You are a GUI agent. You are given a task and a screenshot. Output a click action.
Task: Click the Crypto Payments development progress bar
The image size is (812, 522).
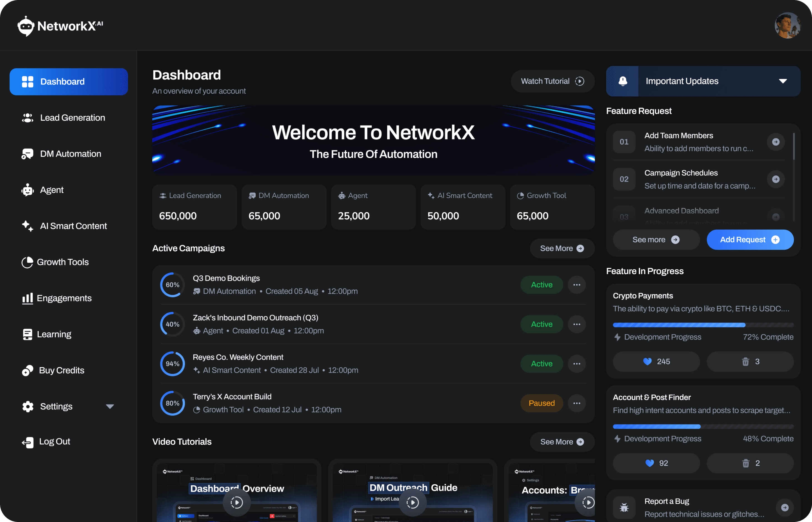tap(703, 325)
